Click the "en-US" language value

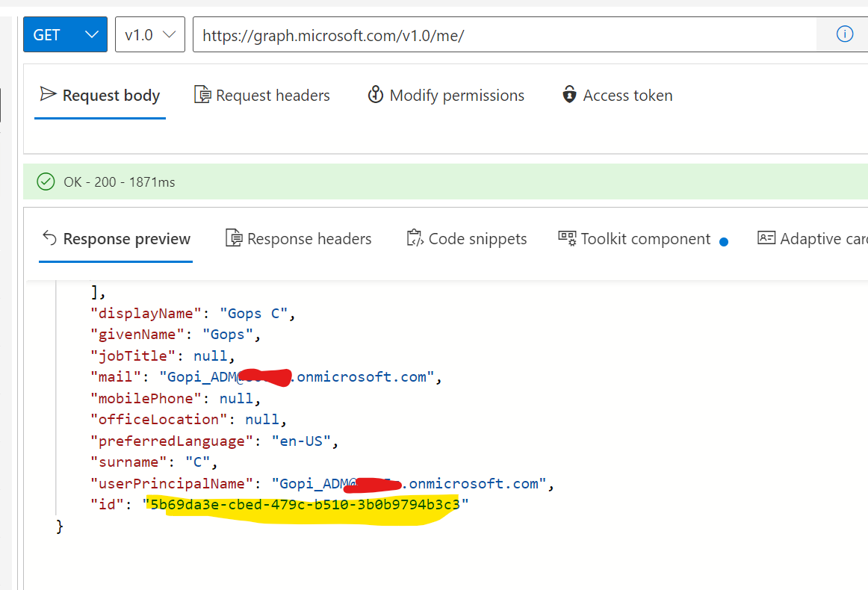301,441
